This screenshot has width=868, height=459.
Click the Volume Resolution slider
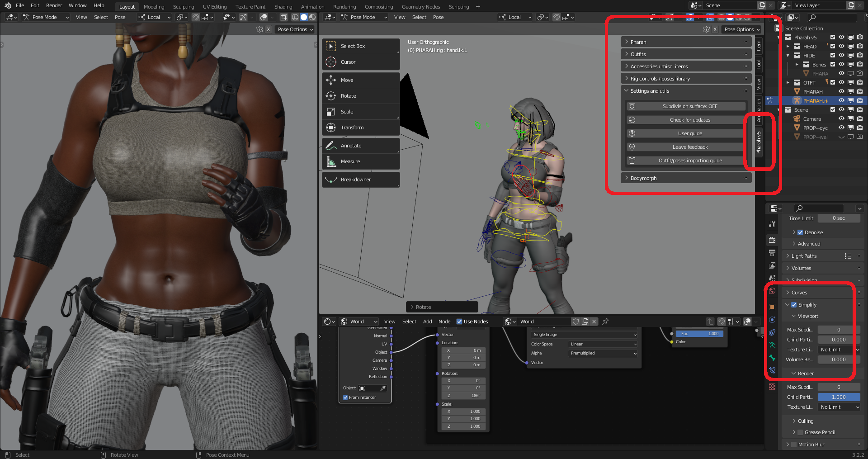839,360
